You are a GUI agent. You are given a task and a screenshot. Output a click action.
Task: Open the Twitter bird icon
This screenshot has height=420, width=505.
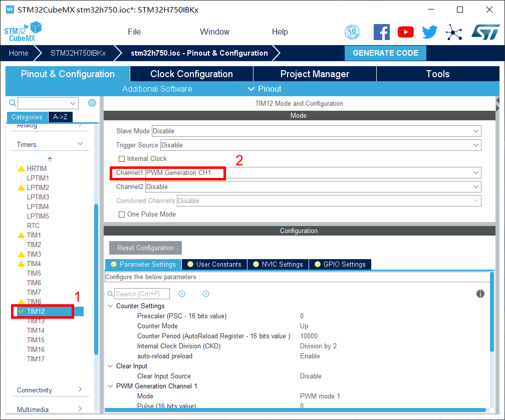coord(429,32)
